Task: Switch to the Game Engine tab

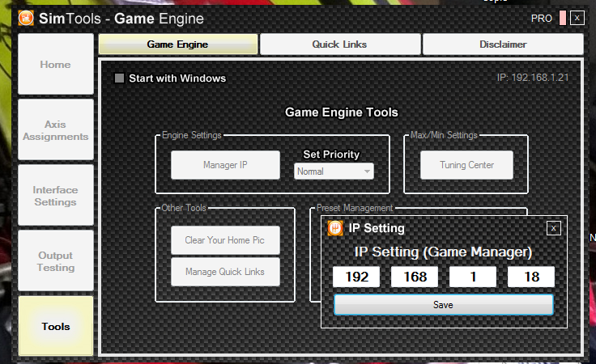Action: (x=178, y=44)
